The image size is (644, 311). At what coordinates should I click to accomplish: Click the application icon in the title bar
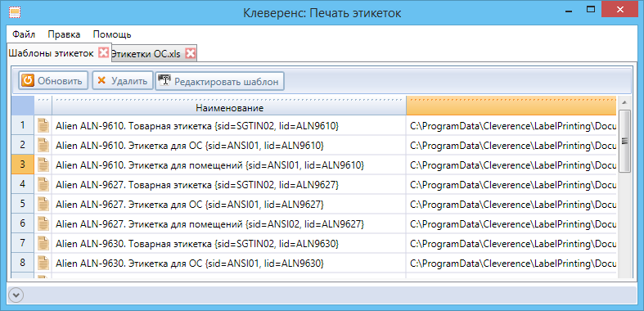tap(15, 13)
